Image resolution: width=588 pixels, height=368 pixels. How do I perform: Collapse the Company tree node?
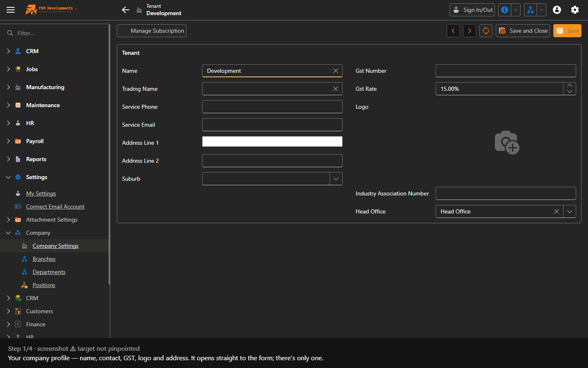click(x=8, y=233)
